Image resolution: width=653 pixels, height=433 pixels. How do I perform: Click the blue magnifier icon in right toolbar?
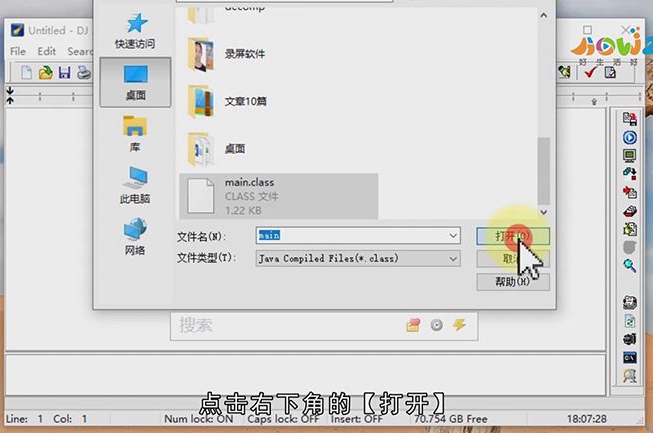tap(630, 265)
